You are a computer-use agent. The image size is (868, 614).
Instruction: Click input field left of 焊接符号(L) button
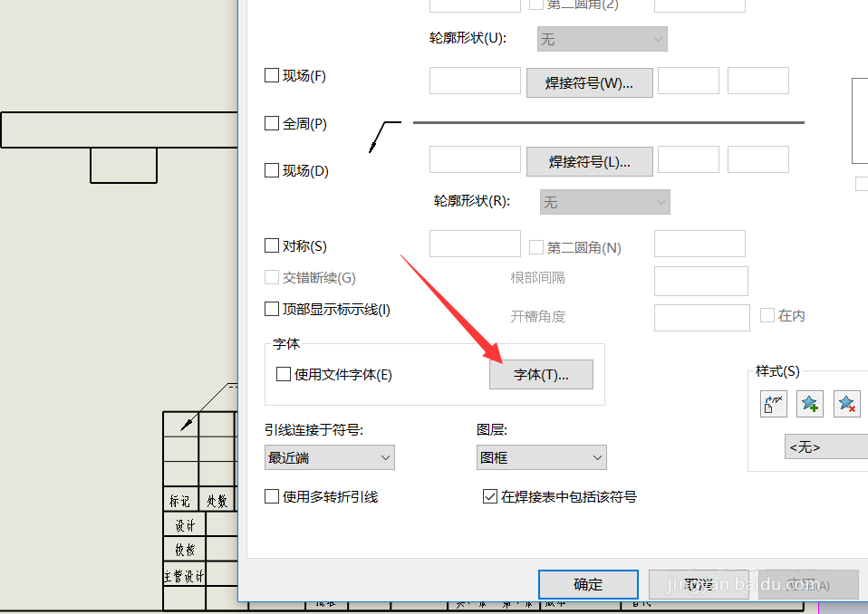point(475,159)
